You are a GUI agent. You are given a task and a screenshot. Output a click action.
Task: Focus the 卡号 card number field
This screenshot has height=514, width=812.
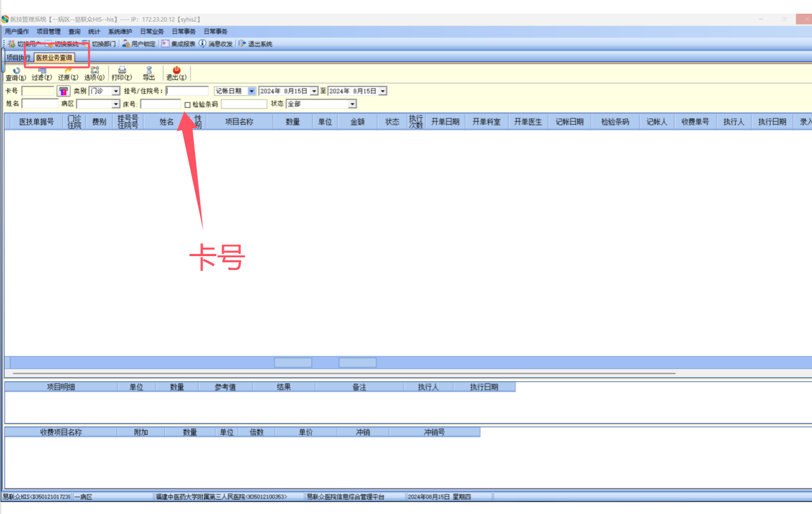tap(38, 91)
